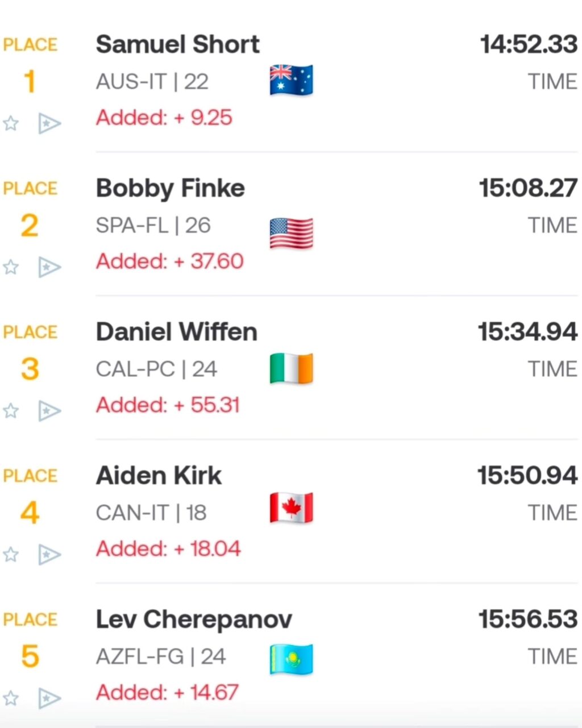Click the Canadian flag icon
The height and width of the screenshot is (728, 582).
point(291,507)
